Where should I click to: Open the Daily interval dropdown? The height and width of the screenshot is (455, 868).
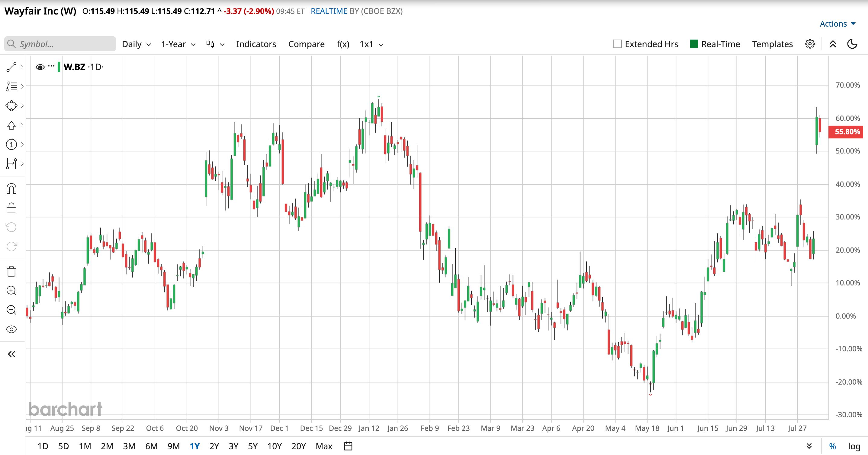137,44
